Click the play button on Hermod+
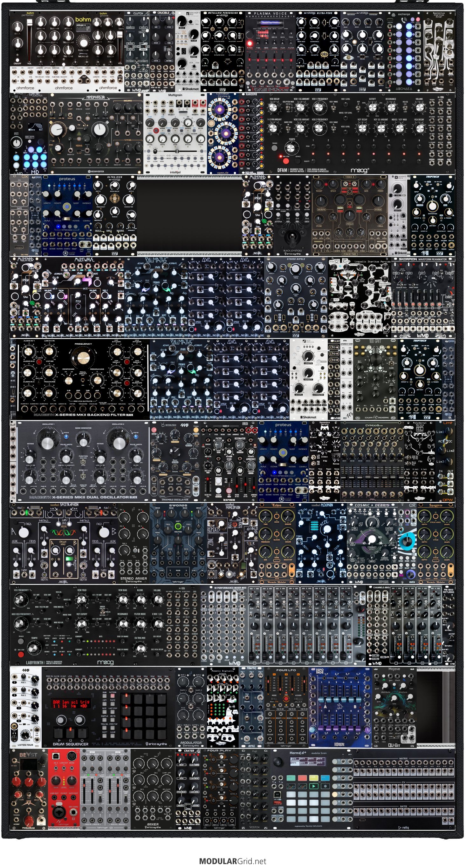Image resolution: width=466 pixels, height=868 pixels. click(314, 786)
